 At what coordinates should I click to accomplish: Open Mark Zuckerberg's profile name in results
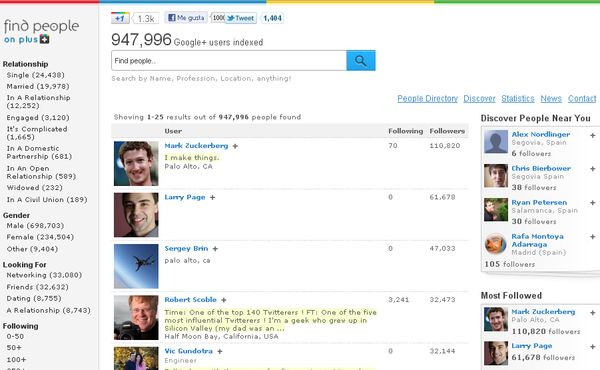[196, 146]
